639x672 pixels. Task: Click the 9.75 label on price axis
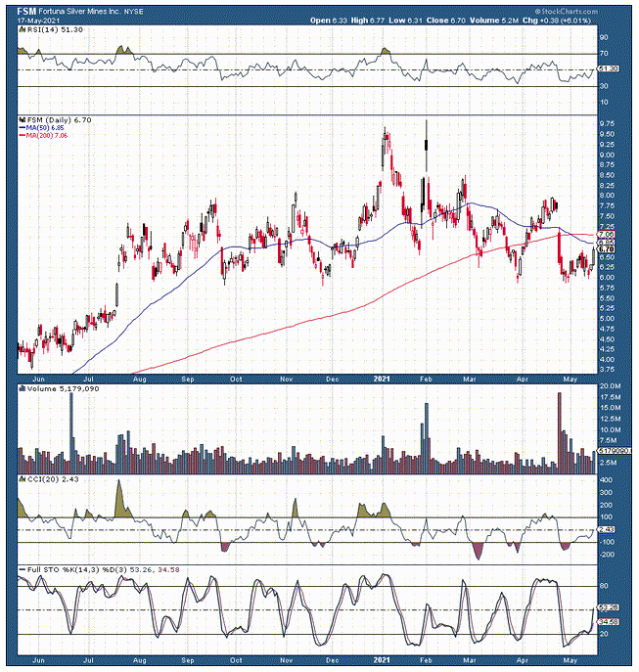point(608,124)
